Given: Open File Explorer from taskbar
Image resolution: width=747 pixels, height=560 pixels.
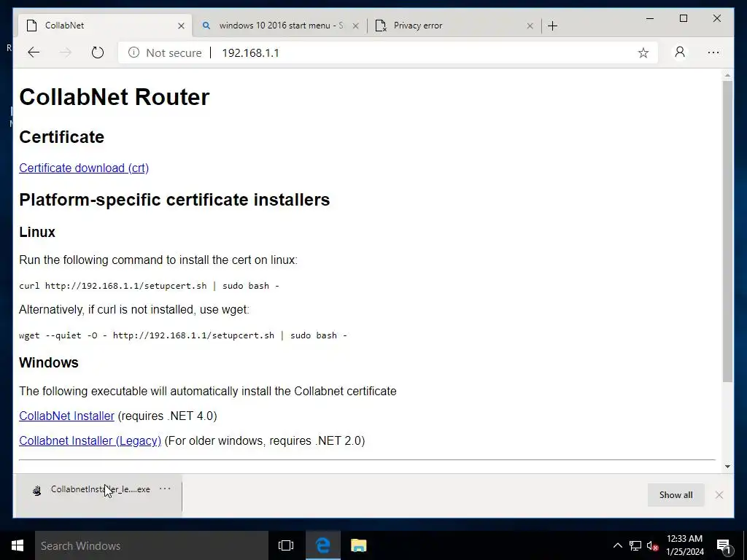Looking at the screenshot, I should pos(359,545).
